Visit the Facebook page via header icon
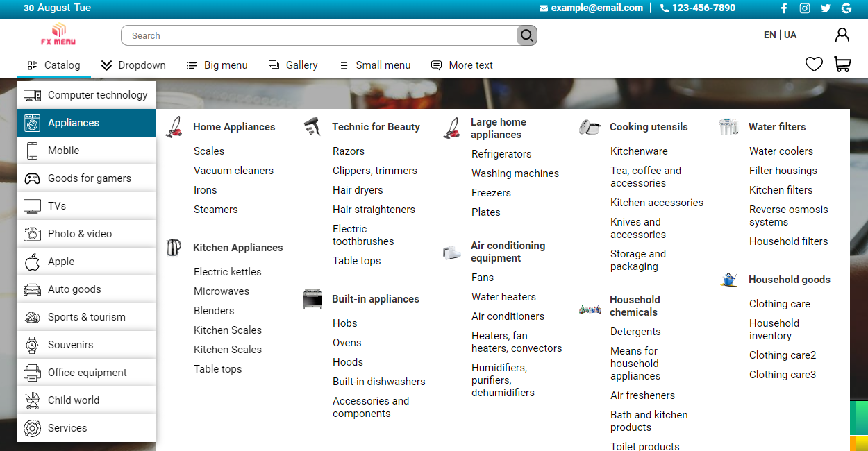 pyautogui.click(x=784, y=8)
